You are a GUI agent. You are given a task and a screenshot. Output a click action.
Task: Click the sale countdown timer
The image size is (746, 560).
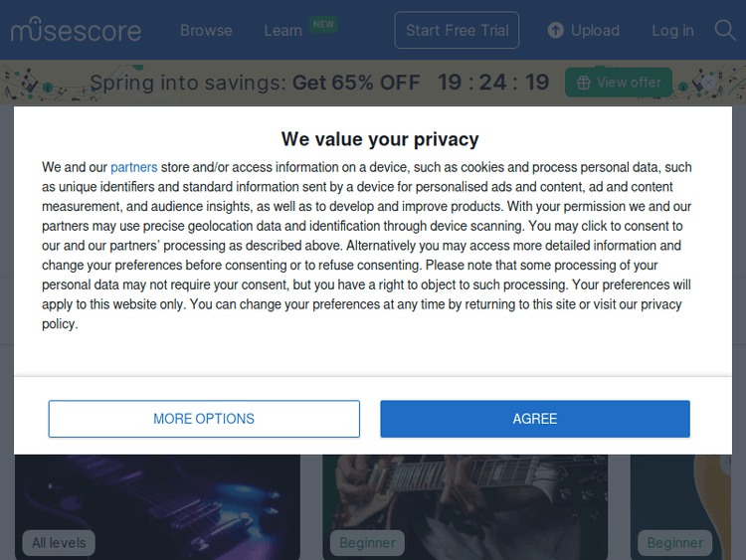click(x=493, y=83)
